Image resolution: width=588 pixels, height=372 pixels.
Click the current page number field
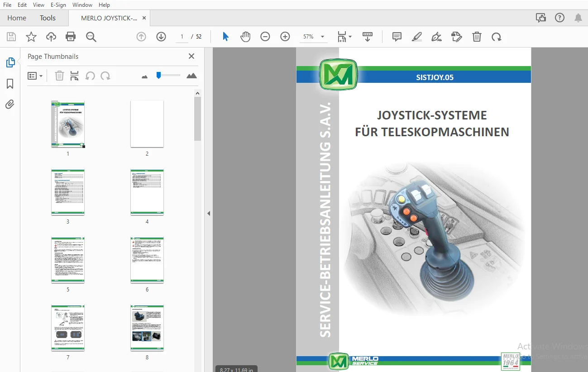182,37
